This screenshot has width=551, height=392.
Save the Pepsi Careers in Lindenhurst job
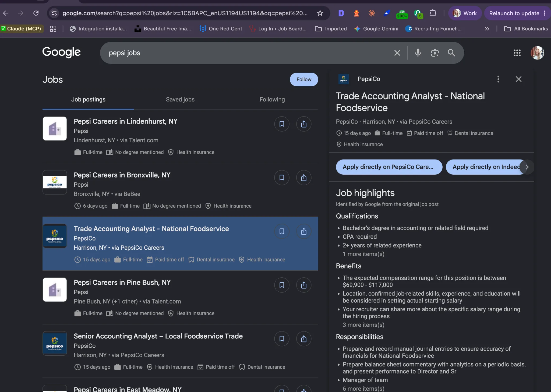282,124
